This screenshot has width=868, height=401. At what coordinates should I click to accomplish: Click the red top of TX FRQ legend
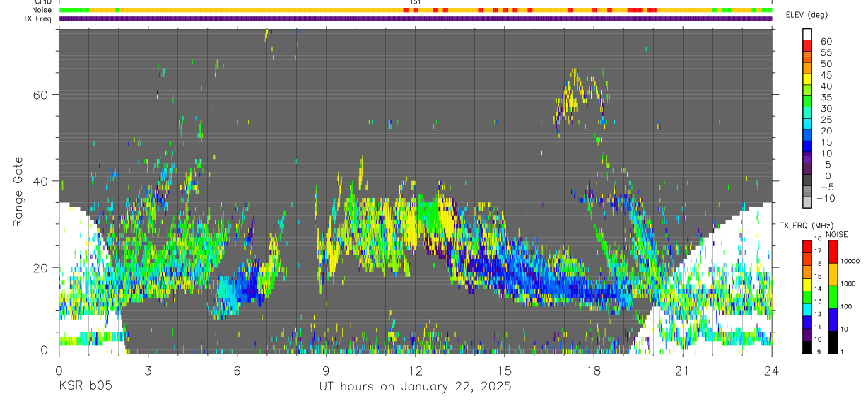[807, 246]
